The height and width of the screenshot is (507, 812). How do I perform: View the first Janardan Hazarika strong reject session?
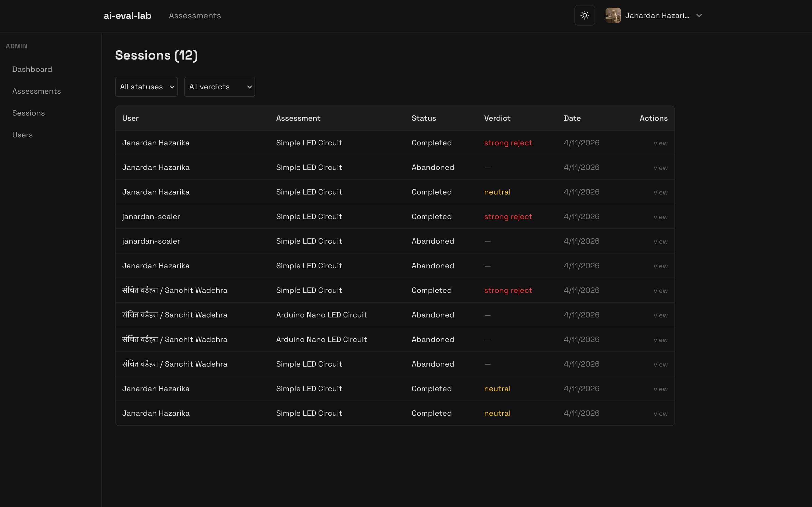(660, 143)
